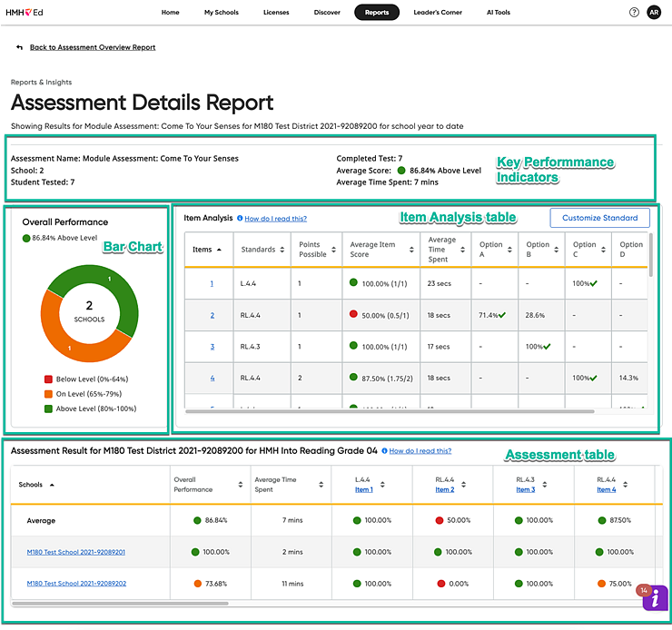Sort by Option A column
672x630 pixels.
509,250
